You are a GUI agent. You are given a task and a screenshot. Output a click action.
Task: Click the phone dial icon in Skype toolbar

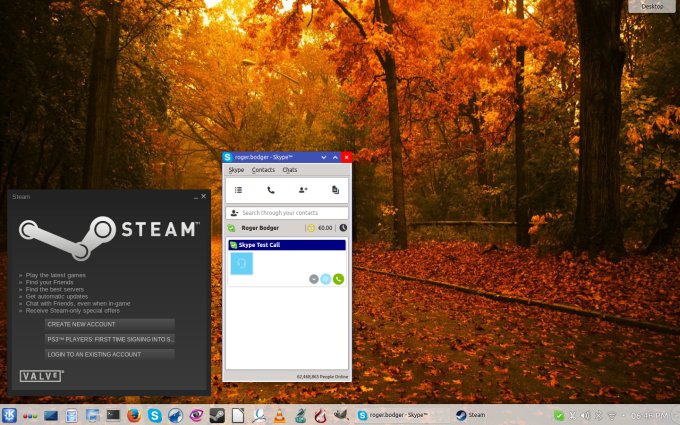(271, 190)
